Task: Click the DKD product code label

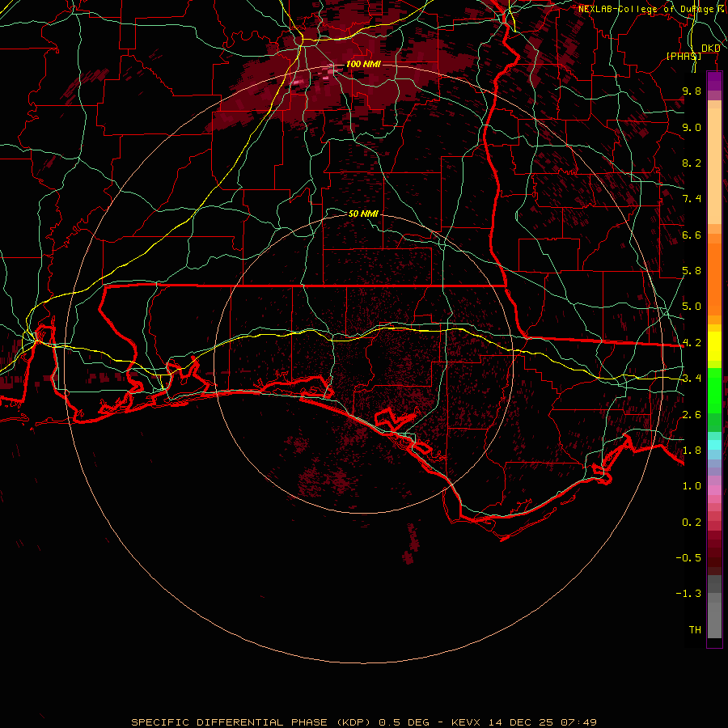Action: pos(711,49)
